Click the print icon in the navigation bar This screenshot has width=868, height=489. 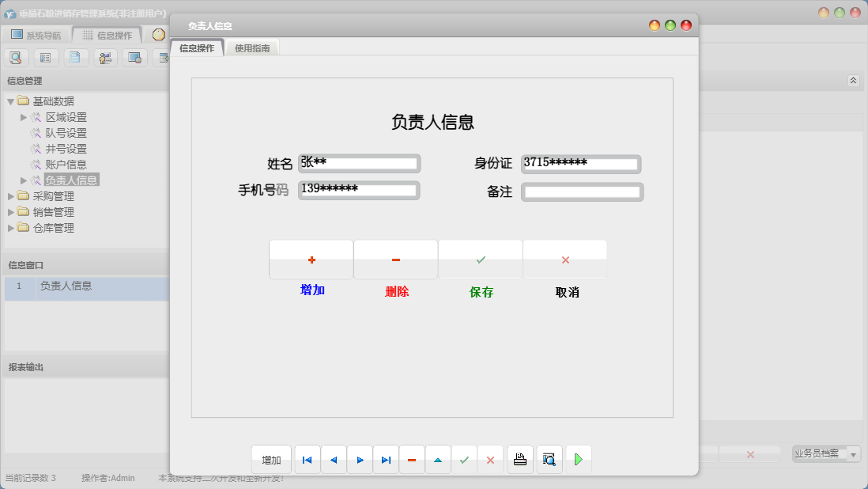tap(519, 459)
